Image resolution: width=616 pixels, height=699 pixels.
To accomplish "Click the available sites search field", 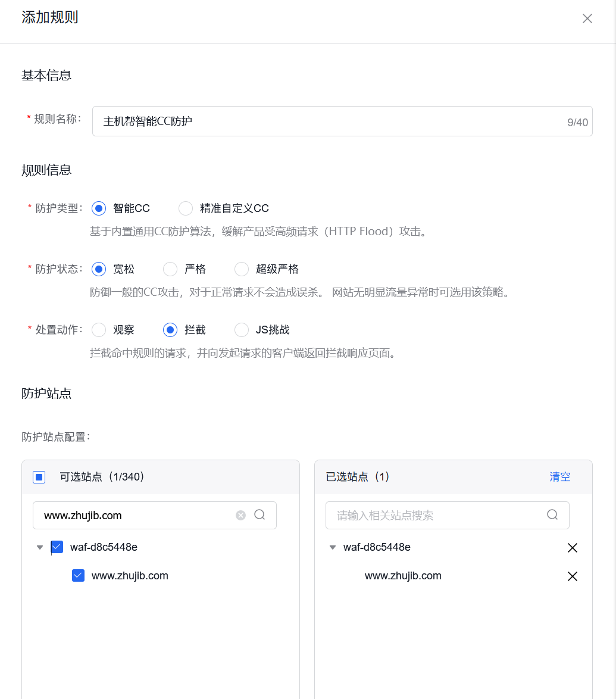I will (155, 516).
